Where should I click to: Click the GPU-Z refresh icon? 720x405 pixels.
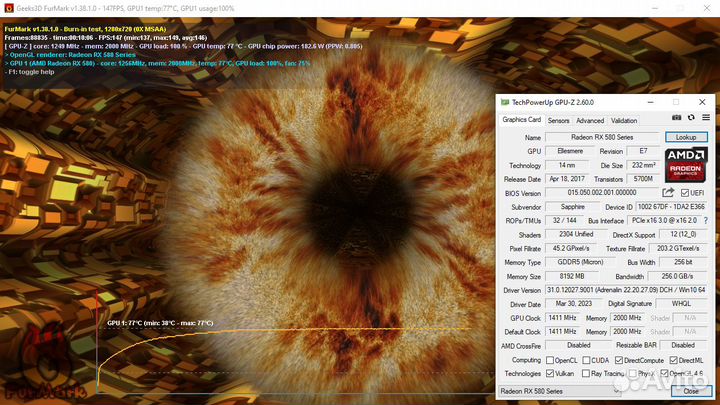coord(691,118)
